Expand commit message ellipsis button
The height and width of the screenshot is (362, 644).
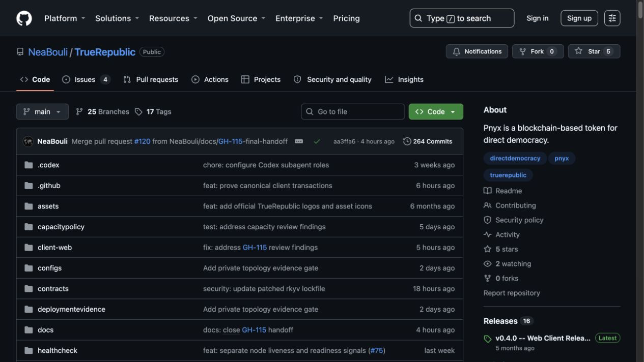(299, 141)
